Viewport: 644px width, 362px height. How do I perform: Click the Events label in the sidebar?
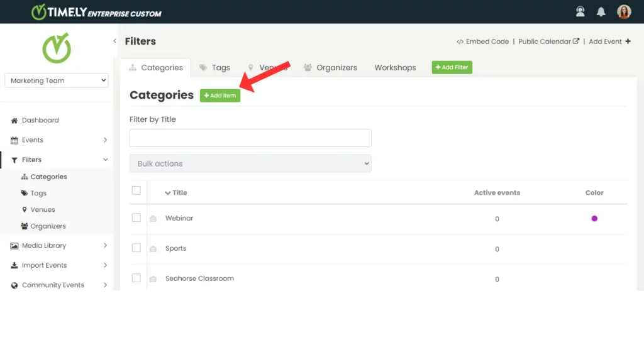coord(33,140)
